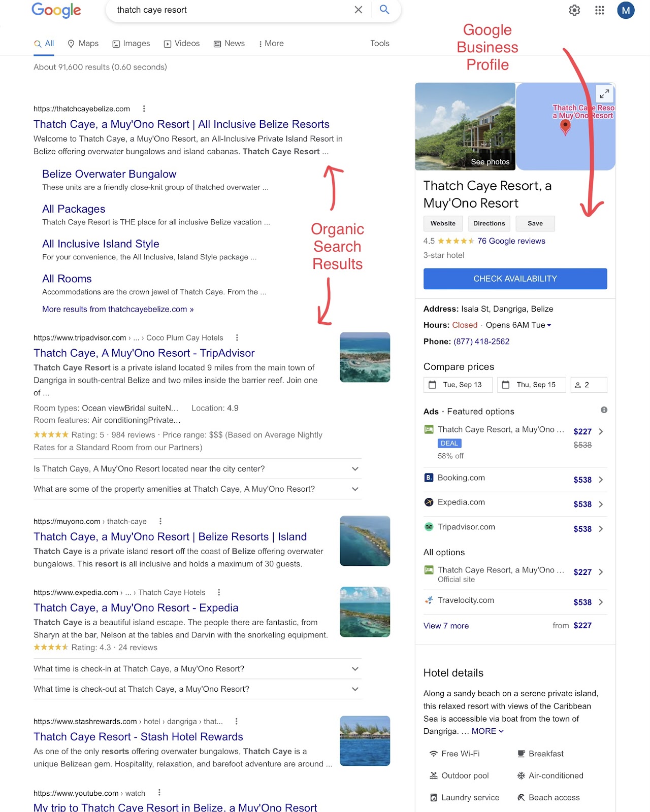This screenshot has width=650, height=812.
Task: Switch to the Maps tab
Action: pyautogui.click(x=83, y=44)
